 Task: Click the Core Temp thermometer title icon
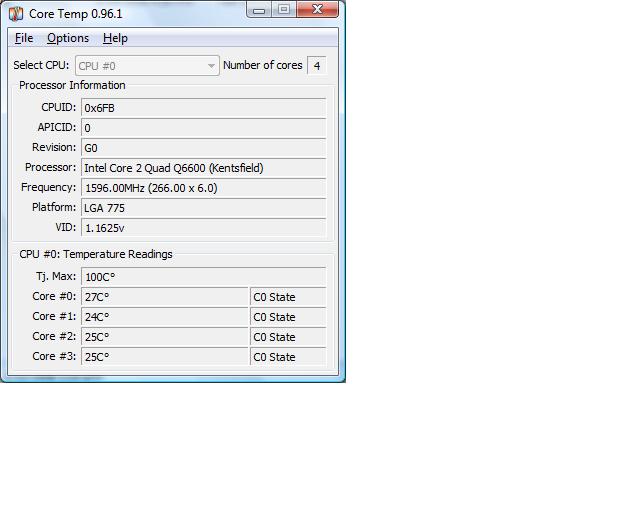point(16,13)
